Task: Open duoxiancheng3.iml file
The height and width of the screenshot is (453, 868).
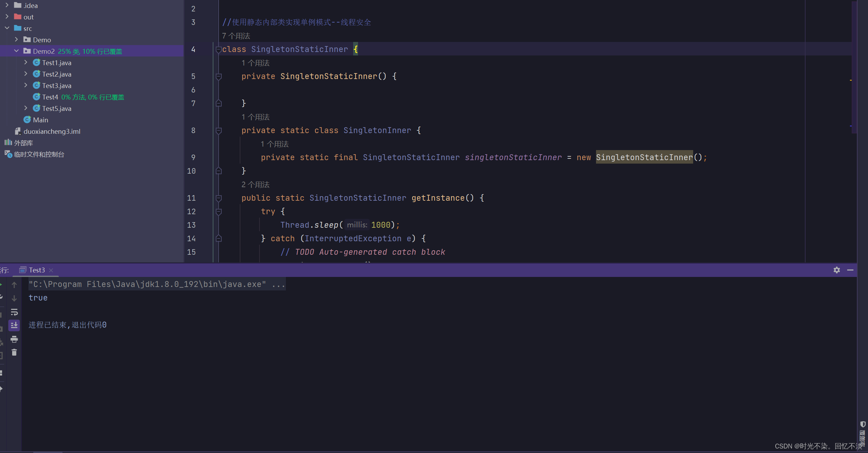Action: [52, 131]
